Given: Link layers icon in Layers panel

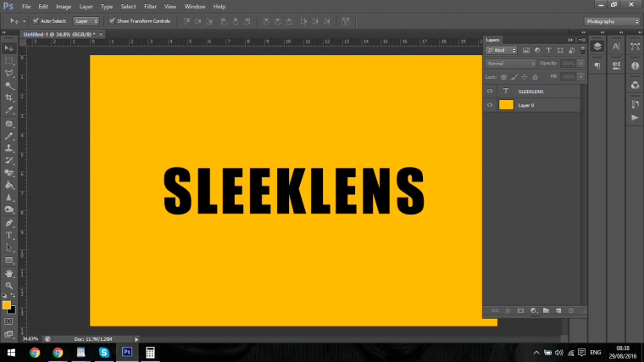Looking at the screenshot, I should click(495, 310).
